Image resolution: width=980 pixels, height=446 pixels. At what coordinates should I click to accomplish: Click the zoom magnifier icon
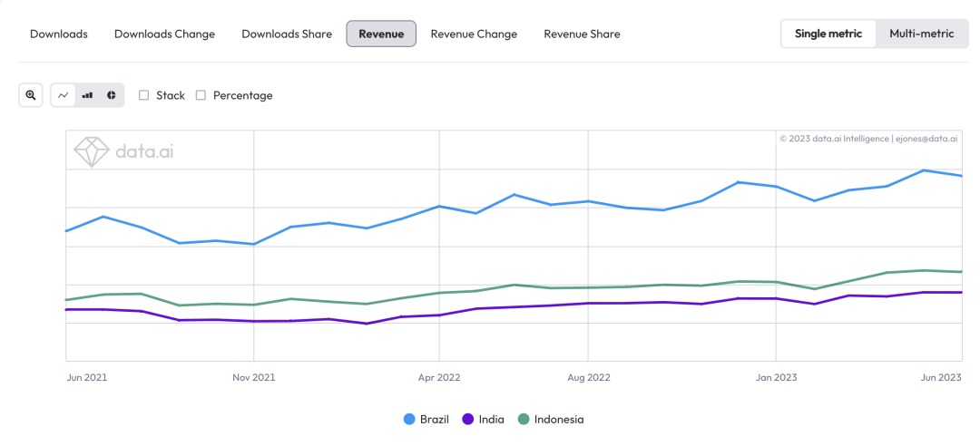click(x=31, y=95)
